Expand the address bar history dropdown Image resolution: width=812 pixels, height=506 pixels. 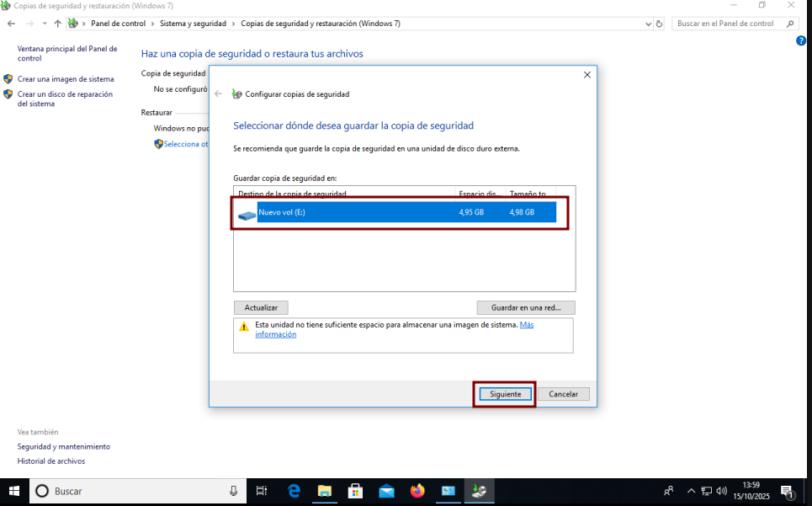tap(648, 24)
